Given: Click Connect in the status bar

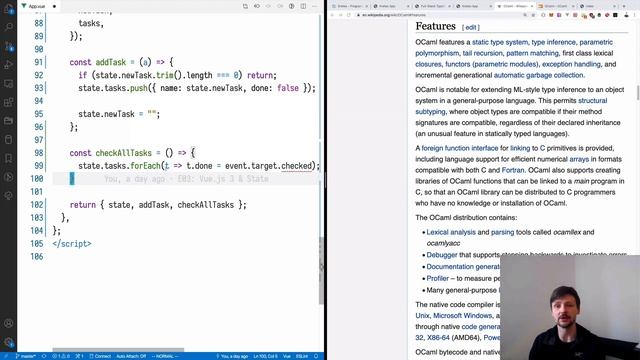Looking at the screenshot, I should (x=100, y=356).
